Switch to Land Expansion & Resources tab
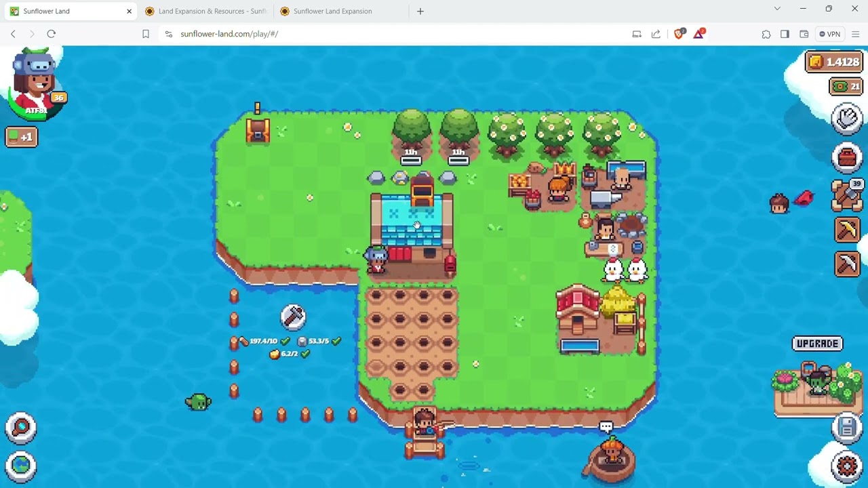 205,11
